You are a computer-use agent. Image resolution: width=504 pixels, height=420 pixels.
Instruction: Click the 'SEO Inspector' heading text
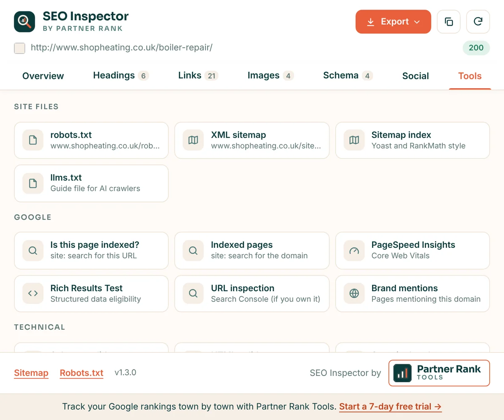point(86,16)
